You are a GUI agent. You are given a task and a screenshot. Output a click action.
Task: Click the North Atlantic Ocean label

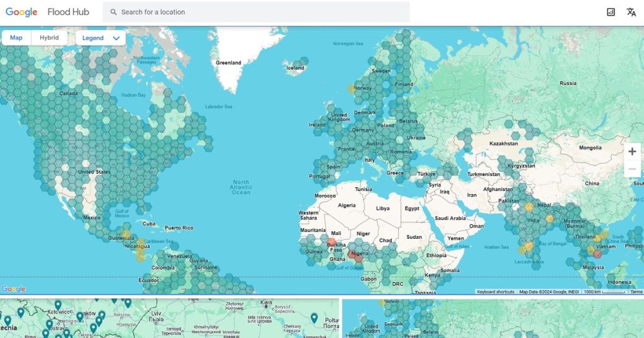coord(241,187)
